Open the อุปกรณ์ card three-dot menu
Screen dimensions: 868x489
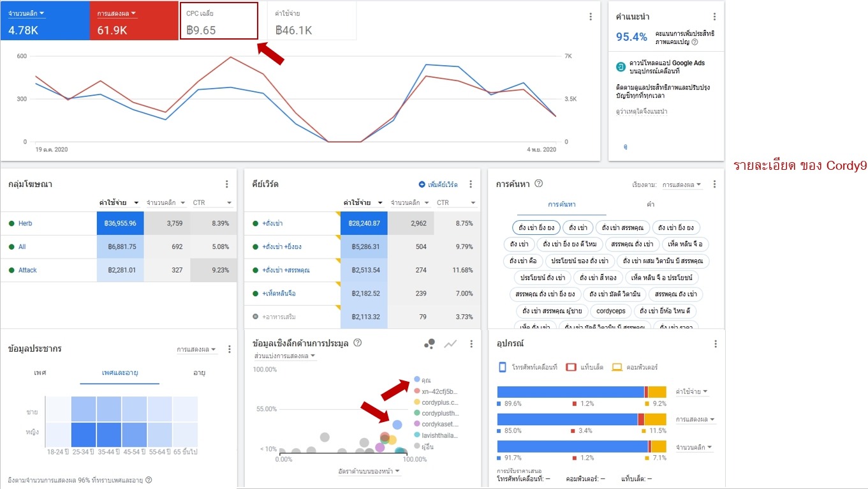(715, 343)
